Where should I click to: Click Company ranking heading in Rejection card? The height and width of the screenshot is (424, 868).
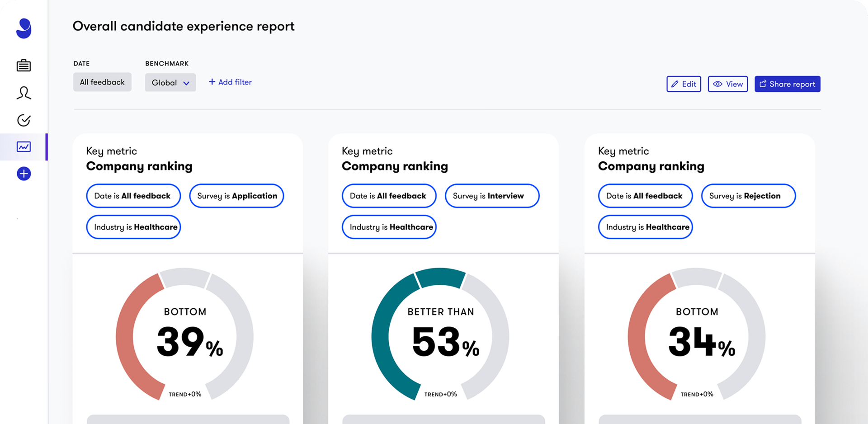651,166
